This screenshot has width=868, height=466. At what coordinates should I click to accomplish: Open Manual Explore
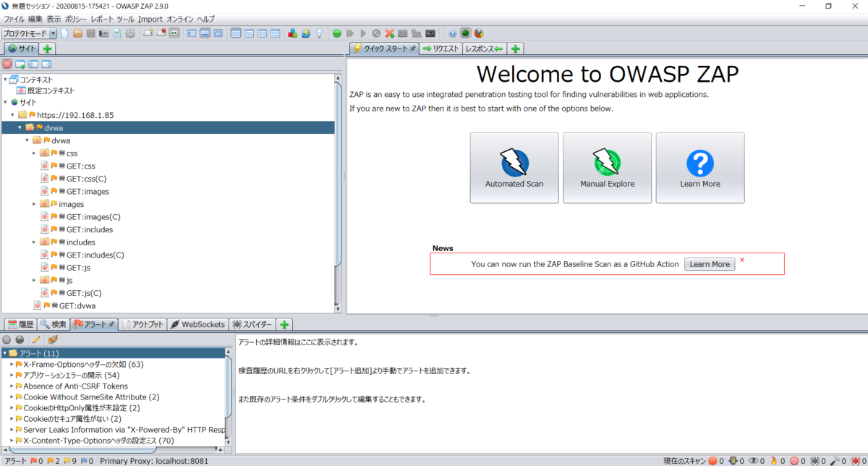[x=607, y=168]
